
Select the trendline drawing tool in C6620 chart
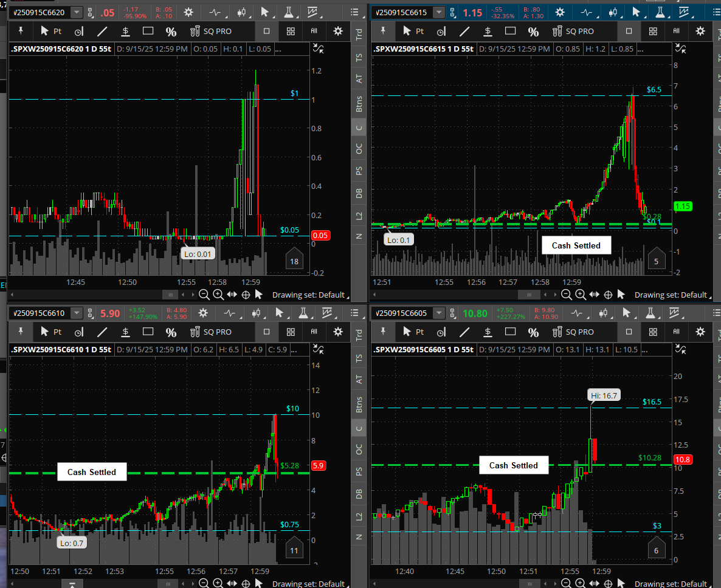coord(102,31)
